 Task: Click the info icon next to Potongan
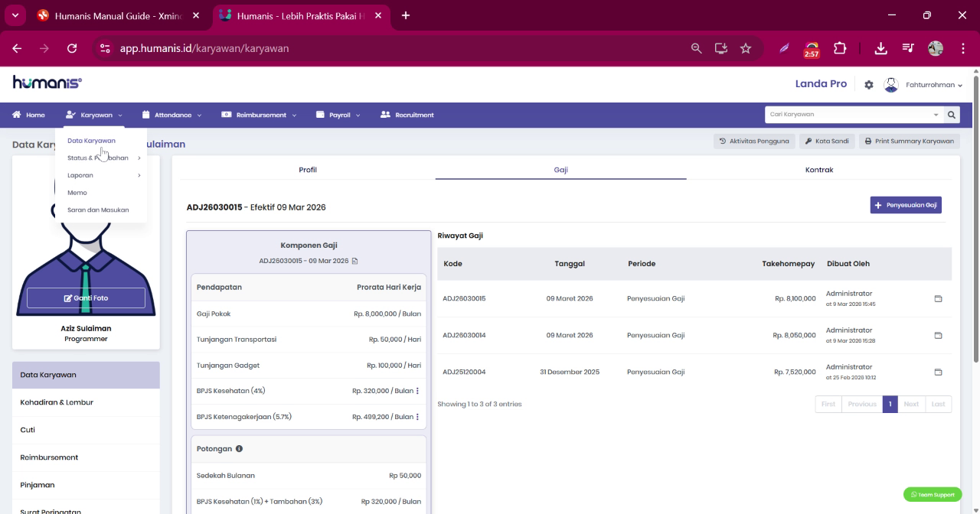point(239,449)
